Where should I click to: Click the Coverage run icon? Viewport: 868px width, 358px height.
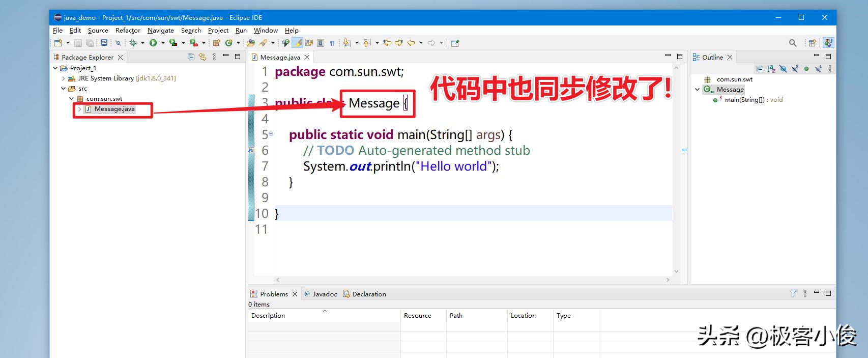(173, 43)
